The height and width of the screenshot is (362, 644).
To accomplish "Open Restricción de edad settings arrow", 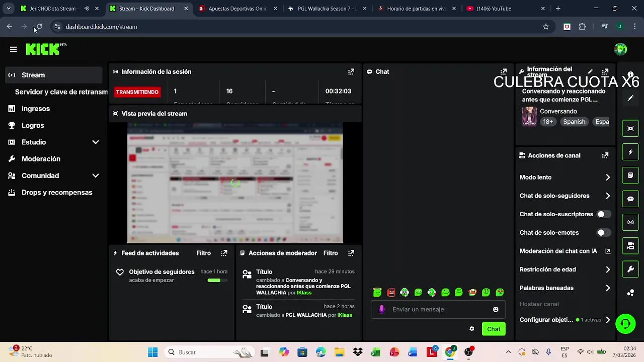I will point(608,269).
